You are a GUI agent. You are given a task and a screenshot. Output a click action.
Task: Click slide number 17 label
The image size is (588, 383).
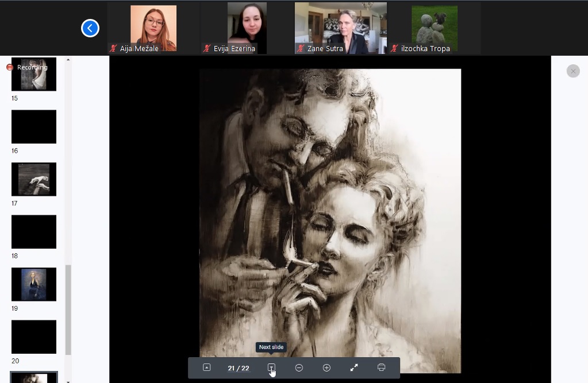[x=14, y=203]
